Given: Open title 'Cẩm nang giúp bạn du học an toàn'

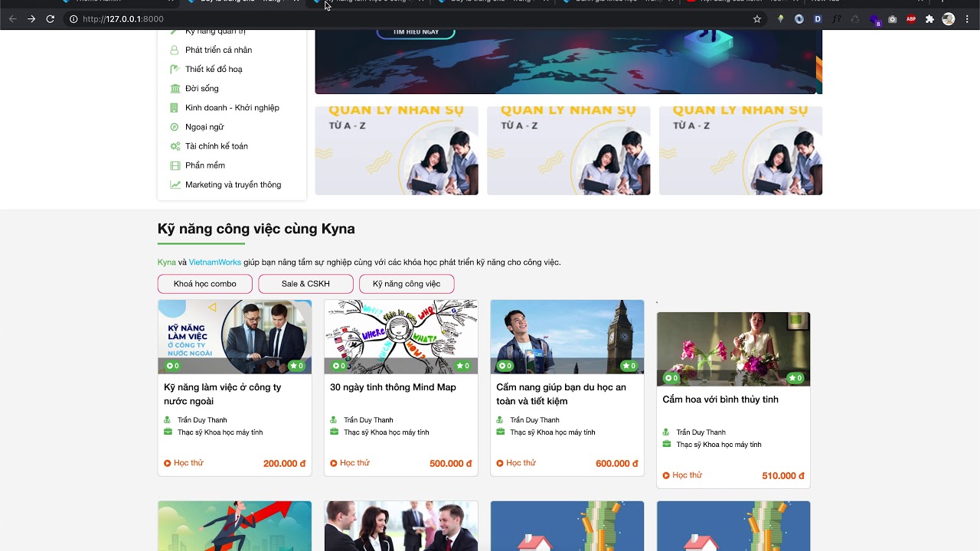Looking at the screenshot, I should click(561, 394).
